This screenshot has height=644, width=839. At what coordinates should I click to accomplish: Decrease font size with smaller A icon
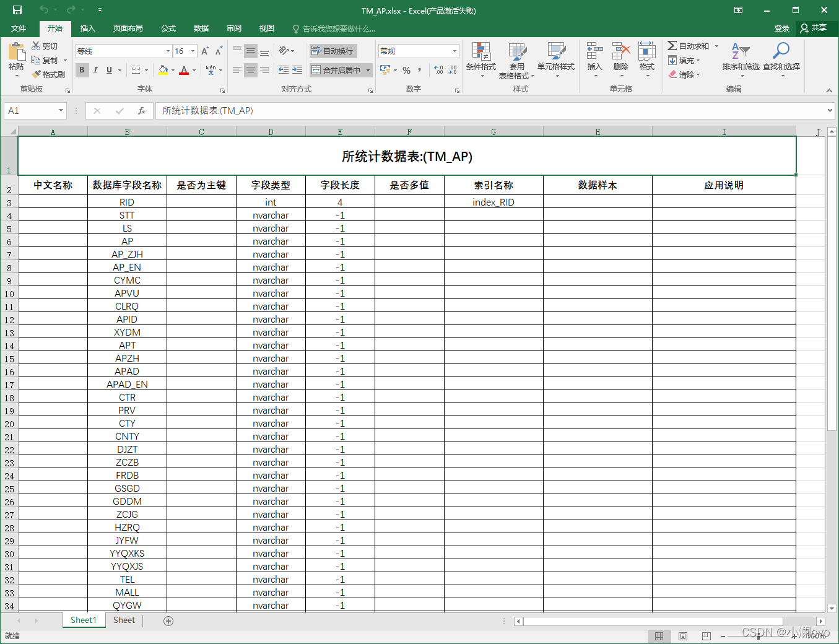(219, 51)
